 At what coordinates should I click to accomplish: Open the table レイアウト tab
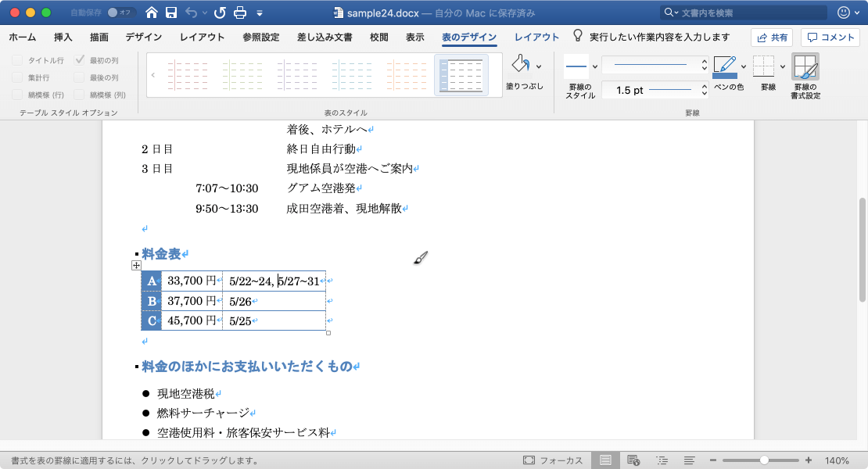click(536, 37)
